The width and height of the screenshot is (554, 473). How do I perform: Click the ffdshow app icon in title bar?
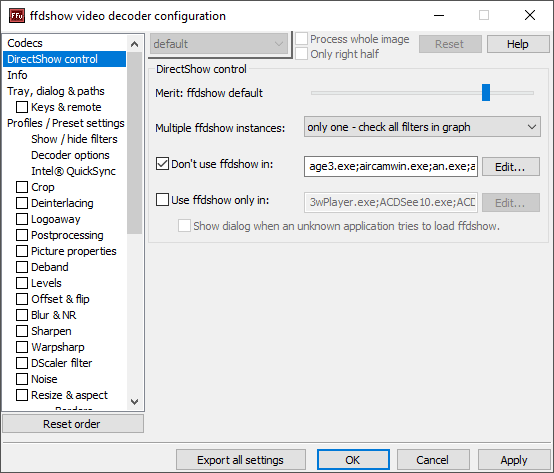(x=17, y=16)
